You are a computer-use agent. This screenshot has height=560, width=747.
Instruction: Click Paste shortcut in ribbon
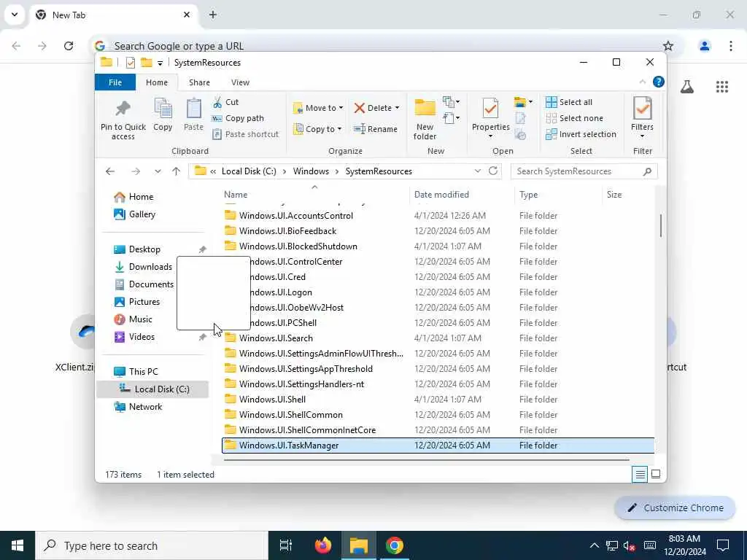click(x=245, y=134)
